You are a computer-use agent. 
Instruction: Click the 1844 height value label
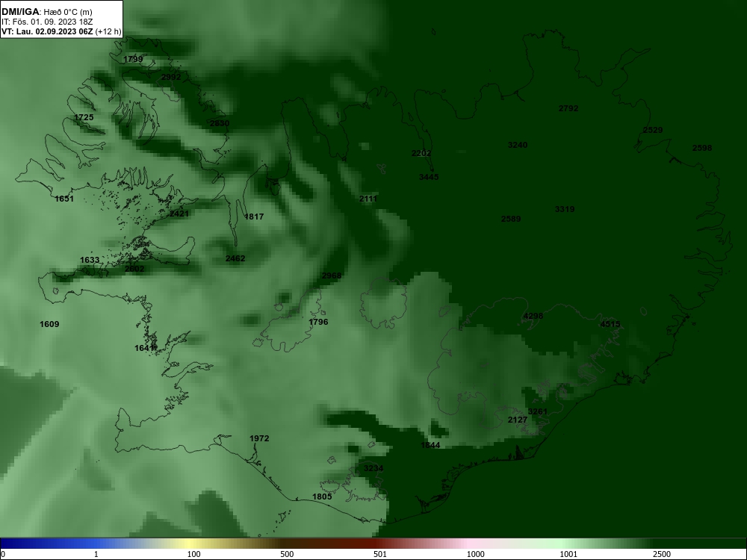click(x=431, y=445)
